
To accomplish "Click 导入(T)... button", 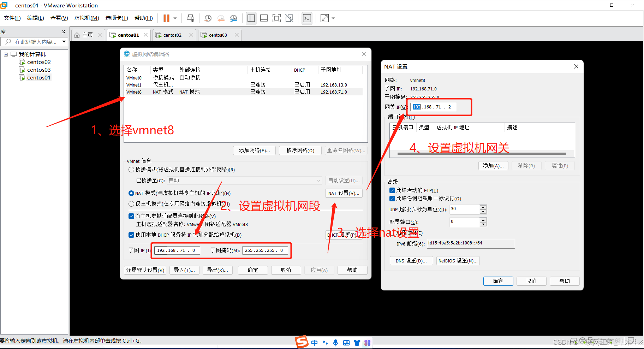I will coord(184,270).
